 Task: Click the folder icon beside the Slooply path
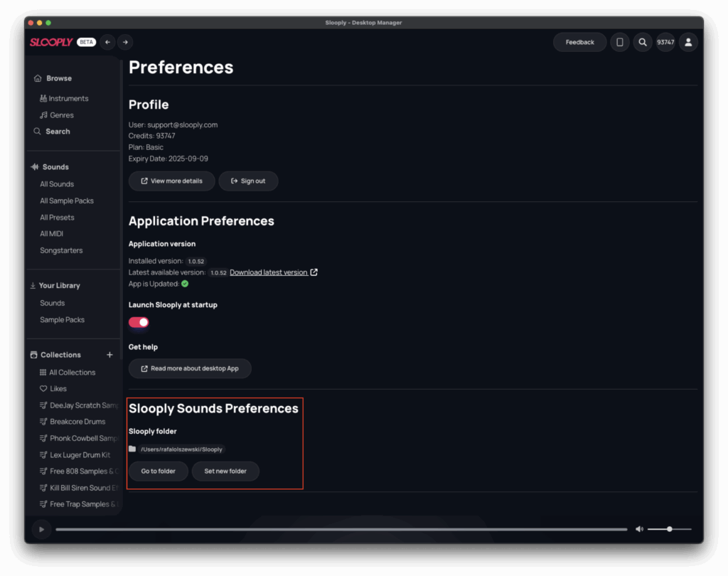[134, 449]
